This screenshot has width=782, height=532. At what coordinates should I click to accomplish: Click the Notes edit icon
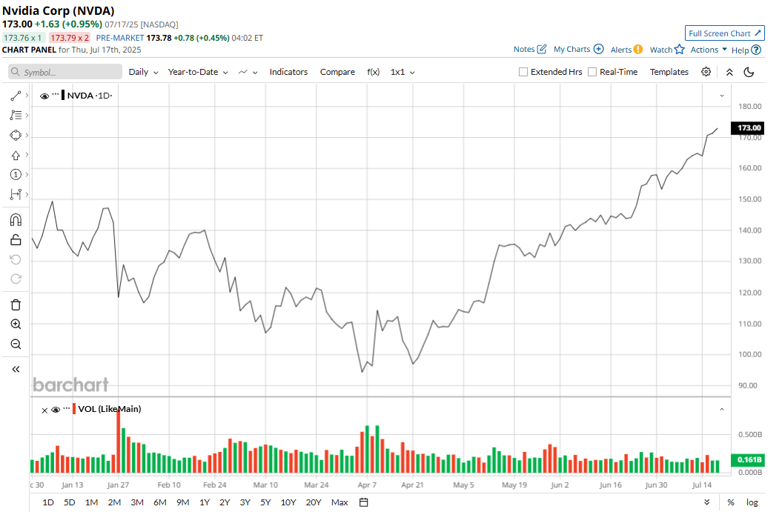tap(542, 49)
